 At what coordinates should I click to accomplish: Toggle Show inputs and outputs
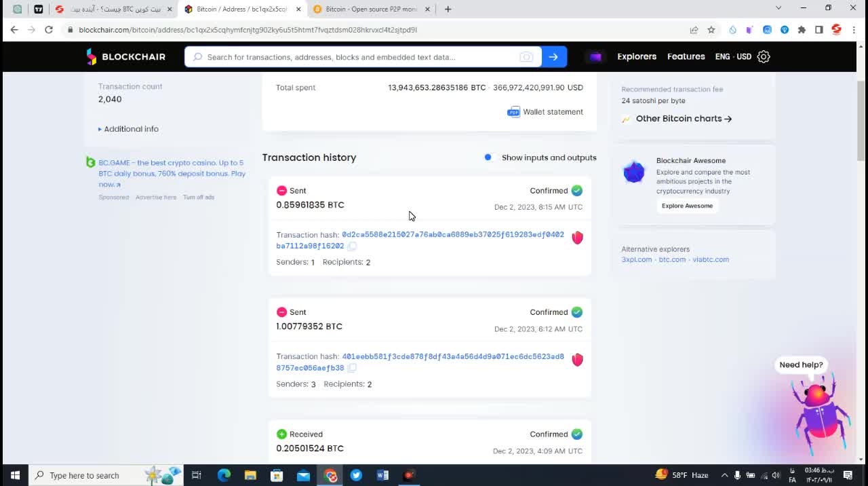pos(488,157)
